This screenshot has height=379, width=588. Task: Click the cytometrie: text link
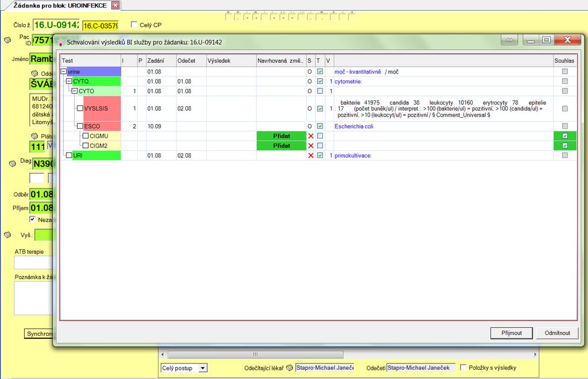coord(348,82)
